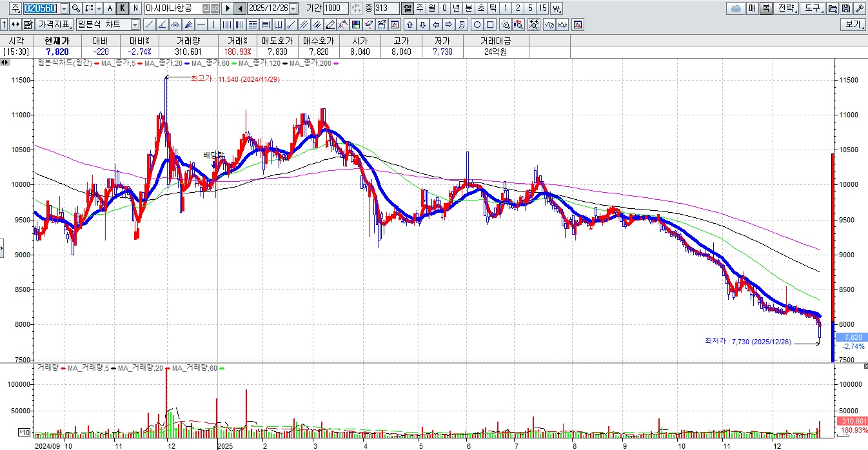This screenshot has height=450, width=868.
Task: Switch to weekly (주) period
Action: click(420, 8)
